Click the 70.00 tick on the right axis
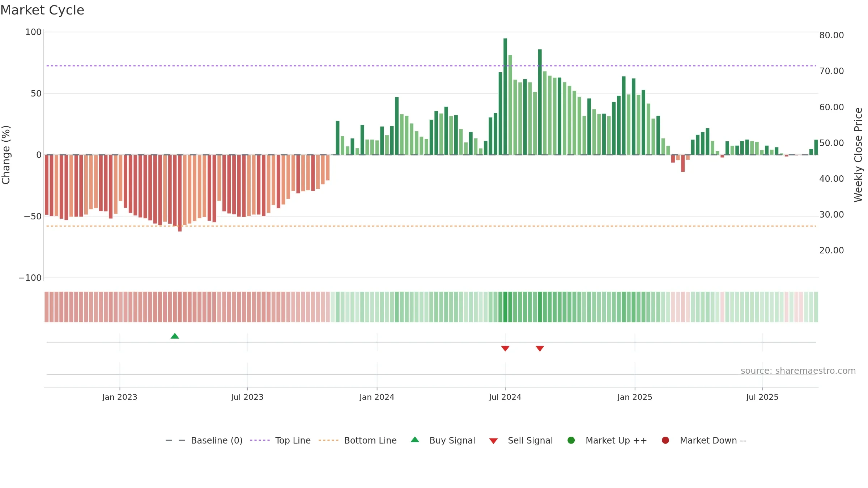The image size is (868, 488). tap(831, 71)
